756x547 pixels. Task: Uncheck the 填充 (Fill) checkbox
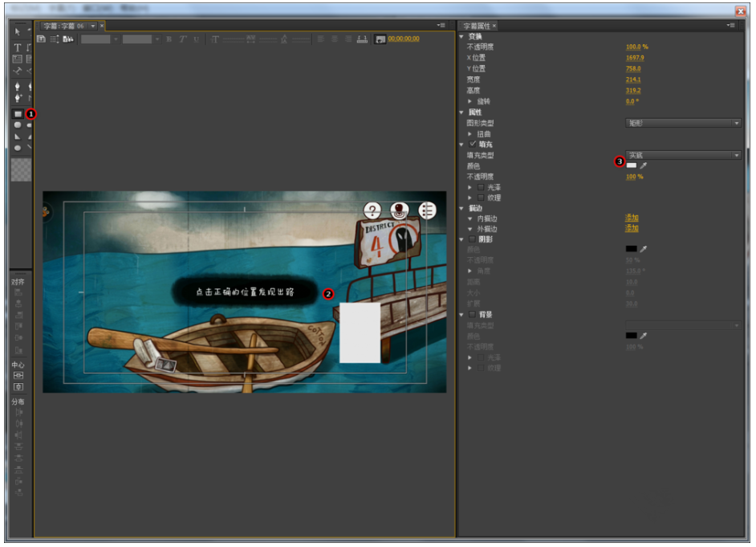click(473, 145)
